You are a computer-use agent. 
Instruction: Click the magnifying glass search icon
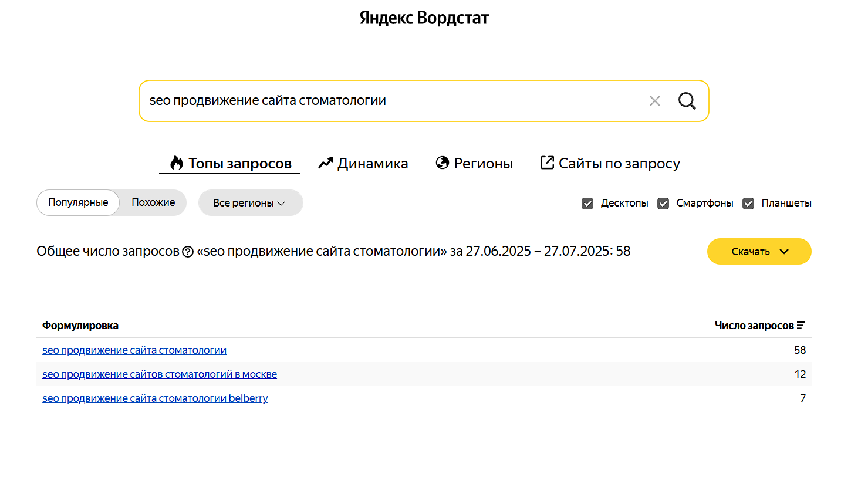pos(687,101)
